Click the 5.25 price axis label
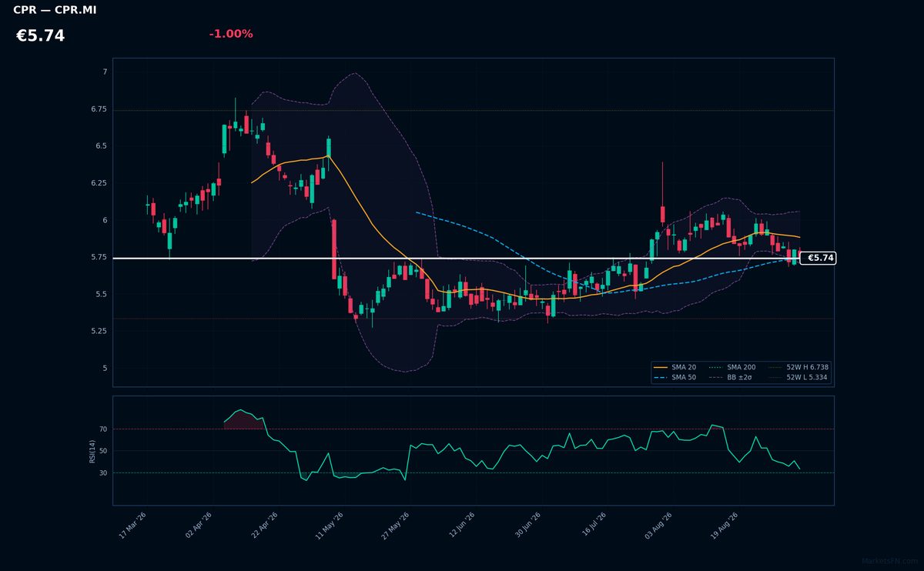The width and height of the screenshot is (924, 571). coord(99,331)
